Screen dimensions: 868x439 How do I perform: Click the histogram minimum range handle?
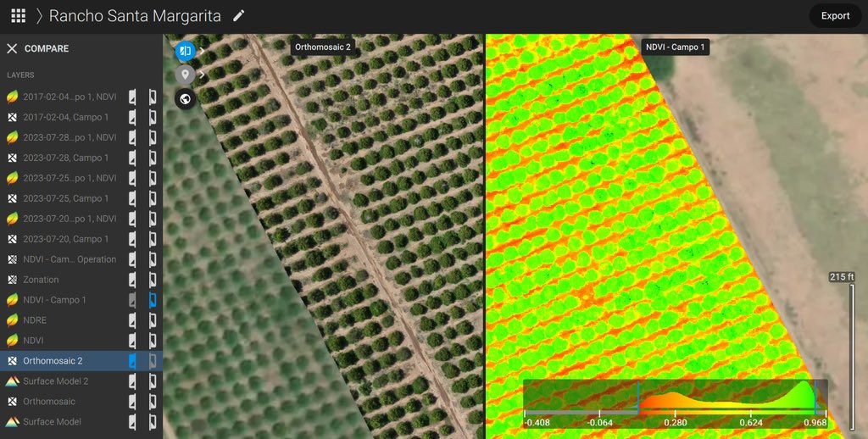[637, 397]
